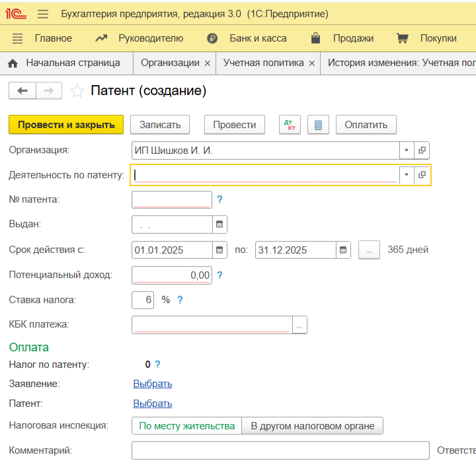Viewport: 476px width, 467px height.
Task: Switch to the Учетная политика tab
Action: 263,63
